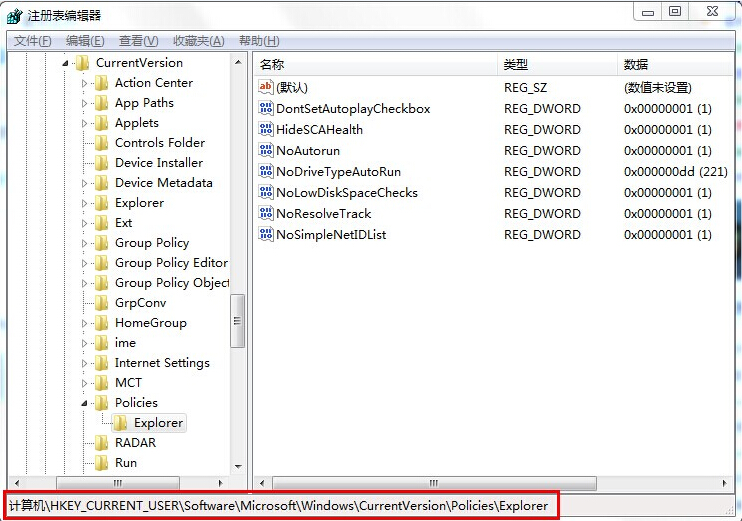Select the DontSetAutoplayCheckbox value icon

[x=266, y=109]
